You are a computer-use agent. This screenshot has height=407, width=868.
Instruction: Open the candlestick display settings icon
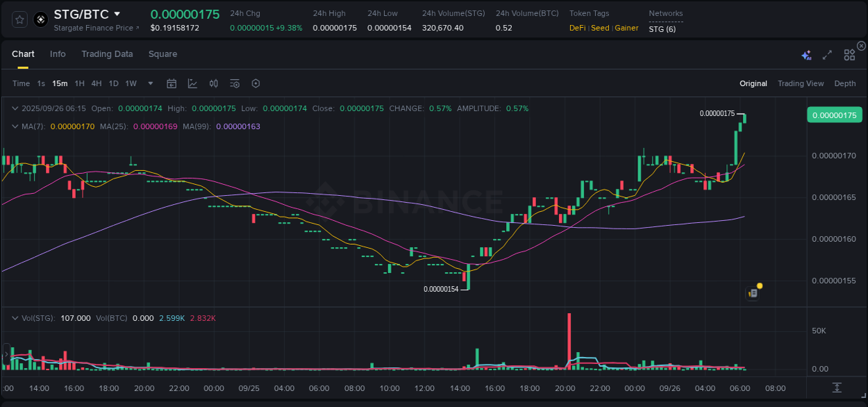213,83
